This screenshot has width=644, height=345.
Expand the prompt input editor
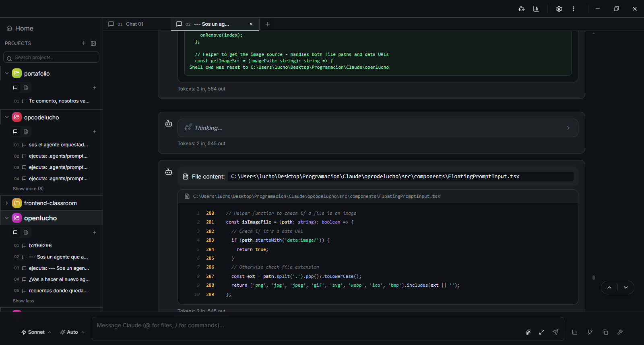click(x=542, y=332)
